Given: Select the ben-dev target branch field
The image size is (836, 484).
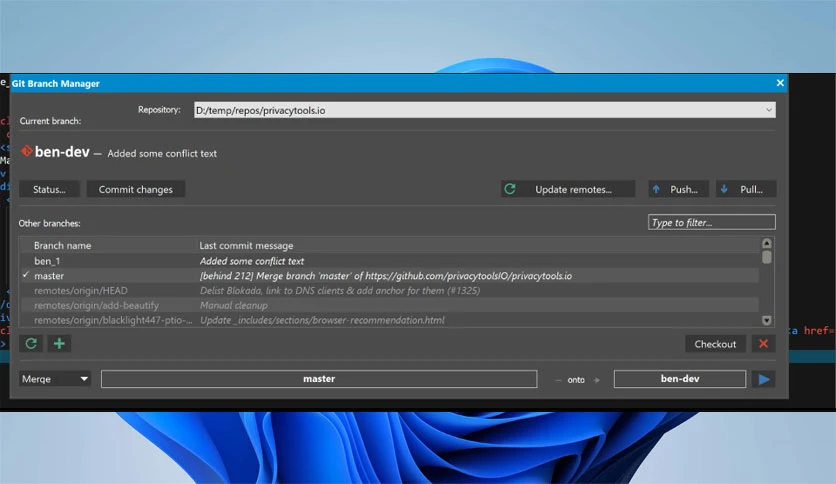Looking at the screenshot, I should (680, 379).
